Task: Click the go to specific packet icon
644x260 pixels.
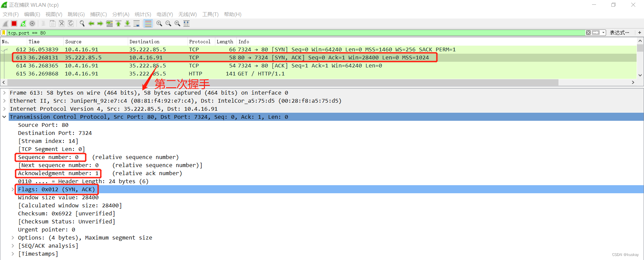Action: point(109,23)
